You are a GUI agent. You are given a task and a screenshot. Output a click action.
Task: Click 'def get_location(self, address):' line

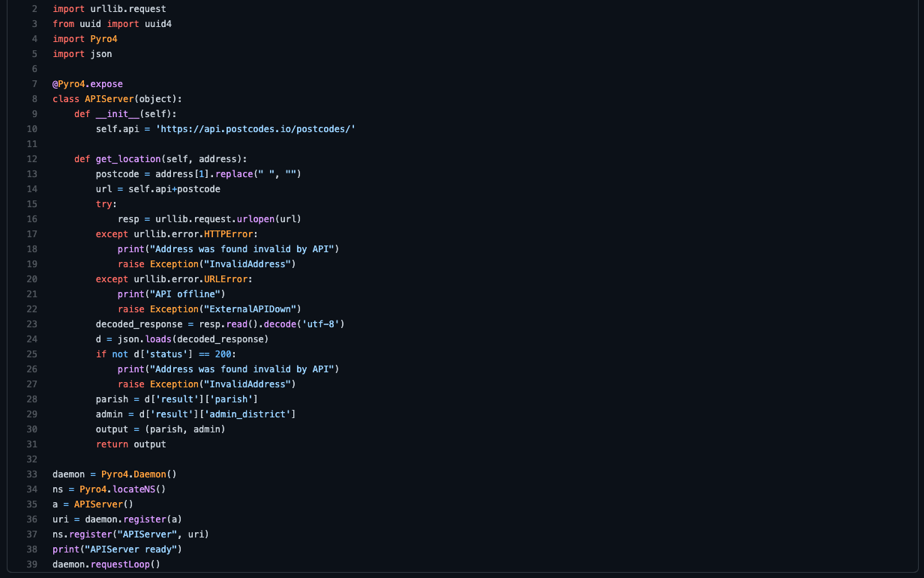click(161, 159)
